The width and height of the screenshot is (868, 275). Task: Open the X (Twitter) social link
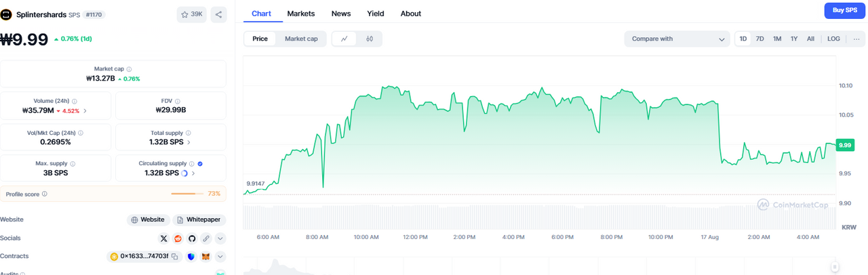tap(163, 238)
